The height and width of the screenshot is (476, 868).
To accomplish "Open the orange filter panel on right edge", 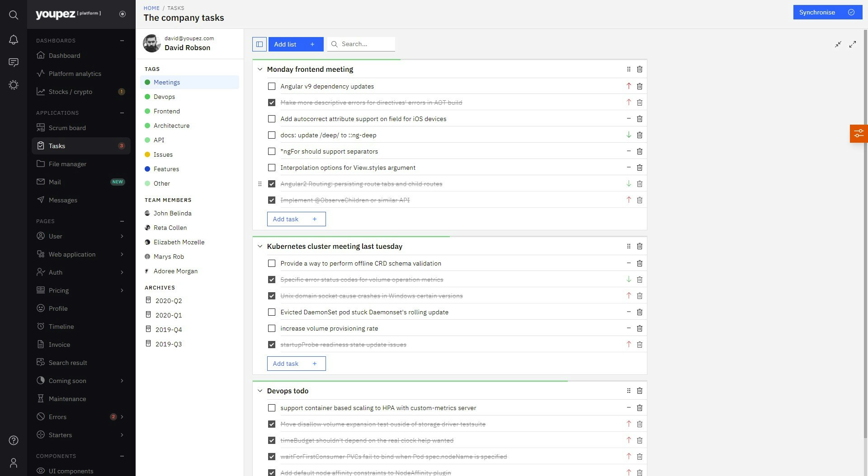I will [859, 134].
